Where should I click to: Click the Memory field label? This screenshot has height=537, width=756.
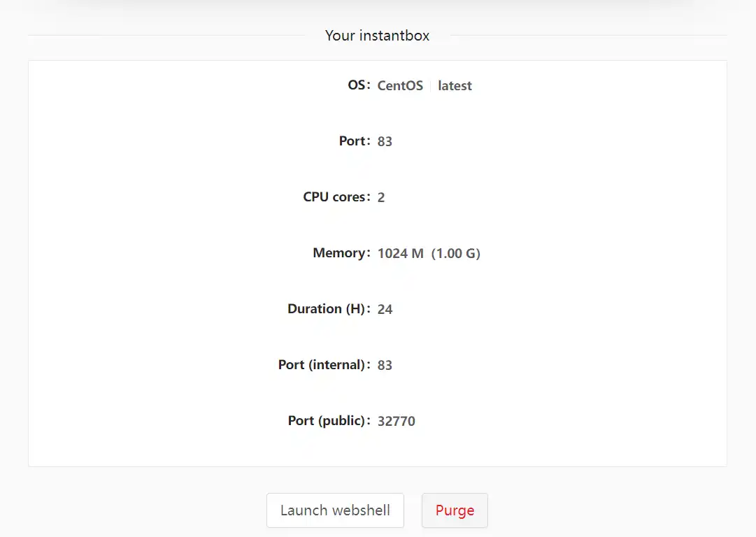(339, 253)
